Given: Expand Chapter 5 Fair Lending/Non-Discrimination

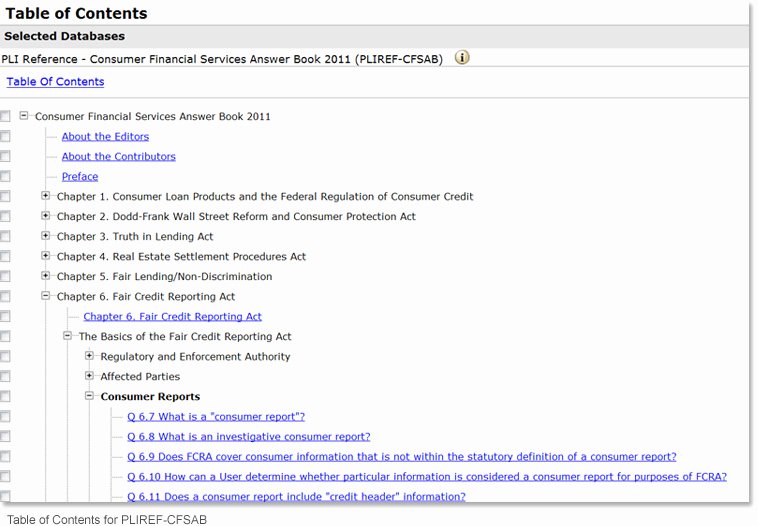Looking at the screenshot, I should 45,276.
